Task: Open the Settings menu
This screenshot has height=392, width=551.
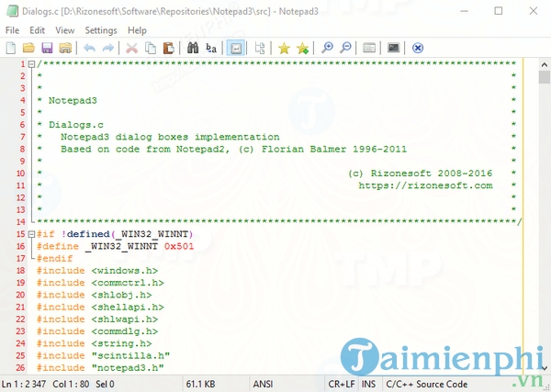Action: pyautogui.click(x=101, y=29)
